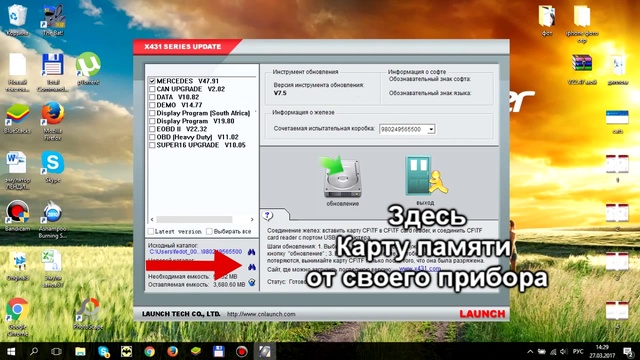640x360 pixels.
Task: Check EOBD II V22.32 checkbox
Action: (152, 129)
